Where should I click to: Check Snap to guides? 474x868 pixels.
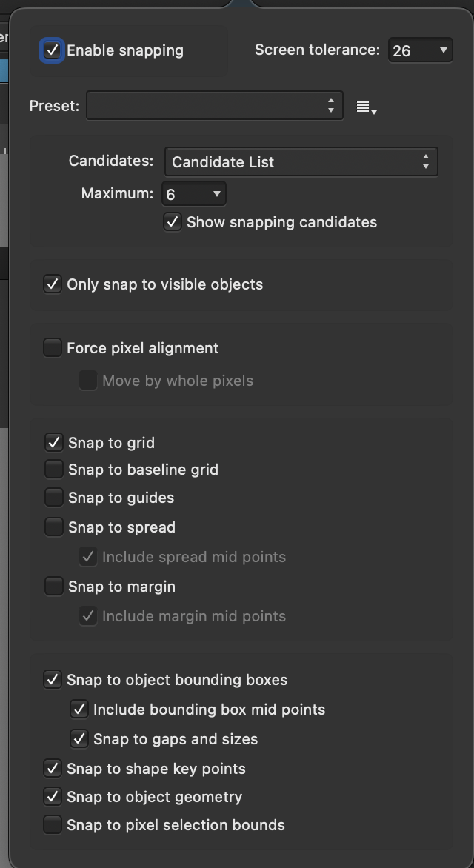[53, 498]
